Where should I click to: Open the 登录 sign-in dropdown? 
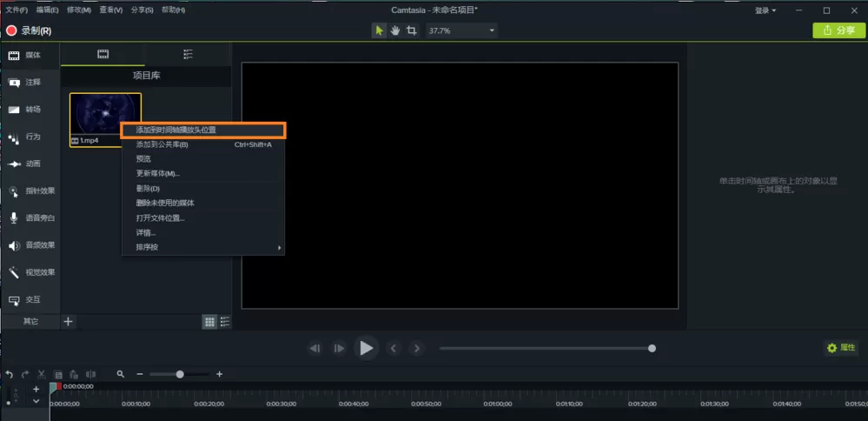click(765, 10)
